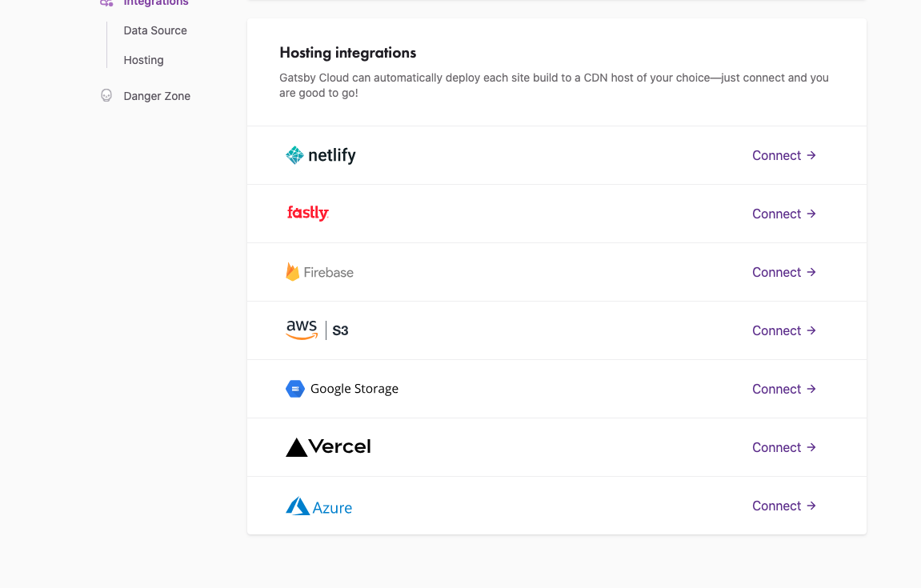Connect Google Storage hosting

[783, 389]
